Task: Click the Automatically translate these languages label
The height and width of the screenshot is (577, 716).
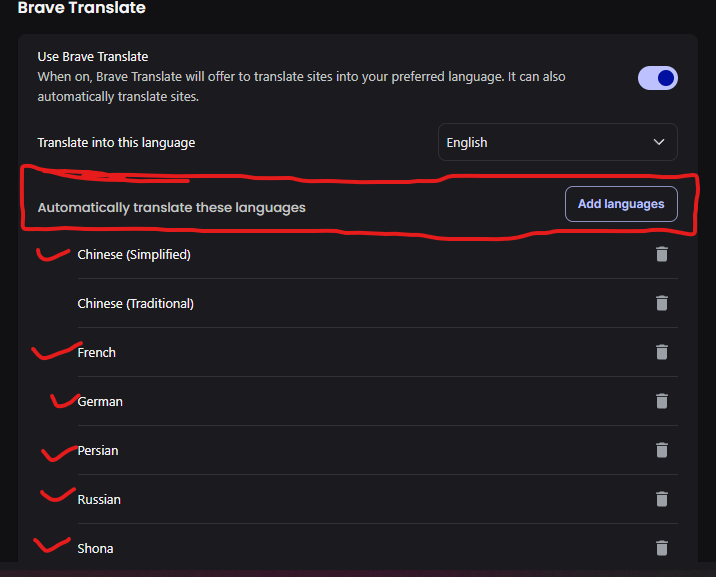Action: (172, 208)
